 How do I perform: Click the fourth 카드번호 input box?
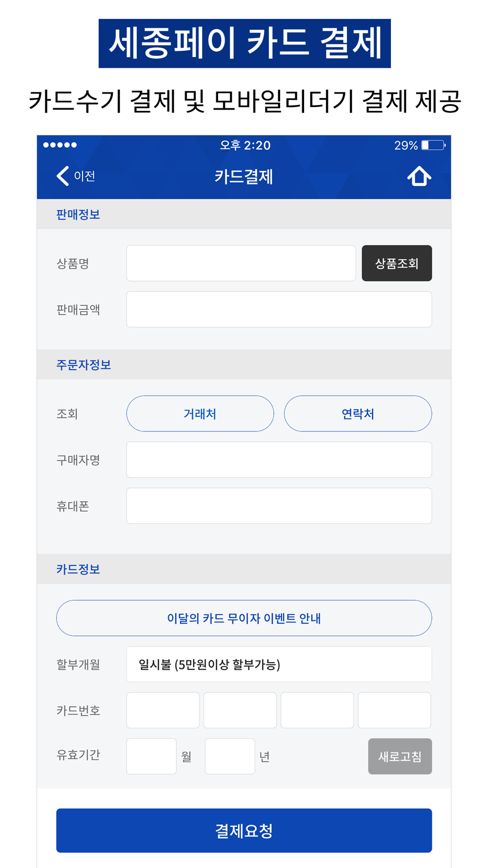point(394,710)
